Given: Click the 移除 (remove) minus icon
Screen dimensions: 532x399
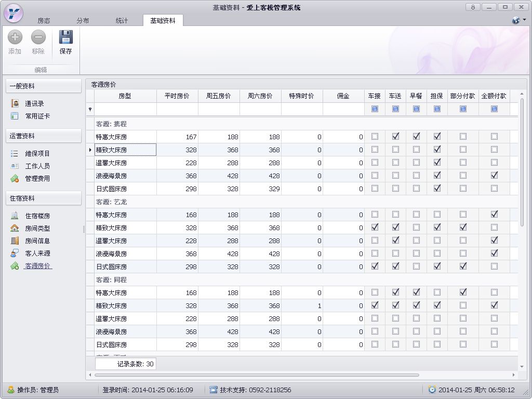Looking at the screenshot, I should pos(38,37).
